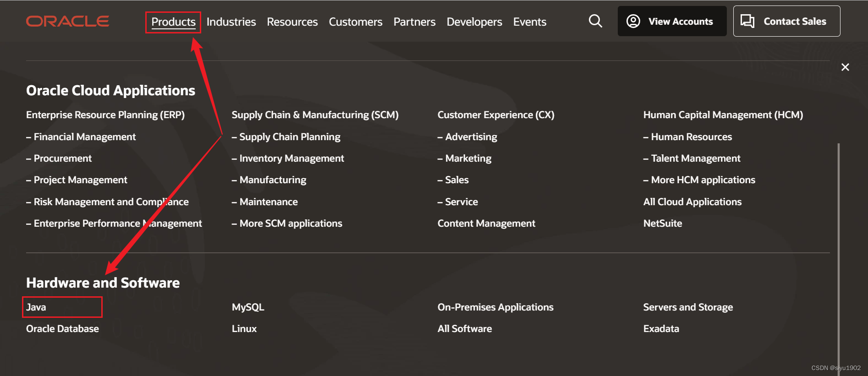Open Oracle Database link
Viewport: 868px width, 376px height.
pyautogui.click(x=62, y=329)
